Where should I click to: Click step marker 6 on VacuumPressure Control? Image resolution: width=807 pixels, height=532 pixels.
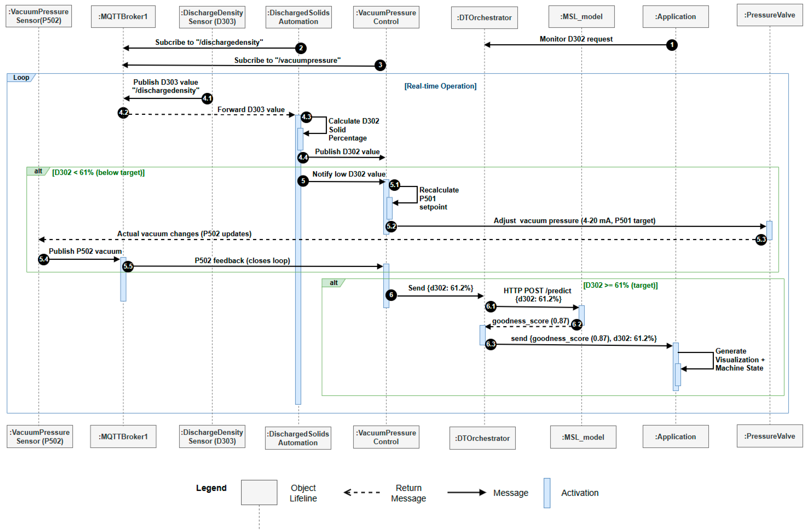[x=391, y=295]
